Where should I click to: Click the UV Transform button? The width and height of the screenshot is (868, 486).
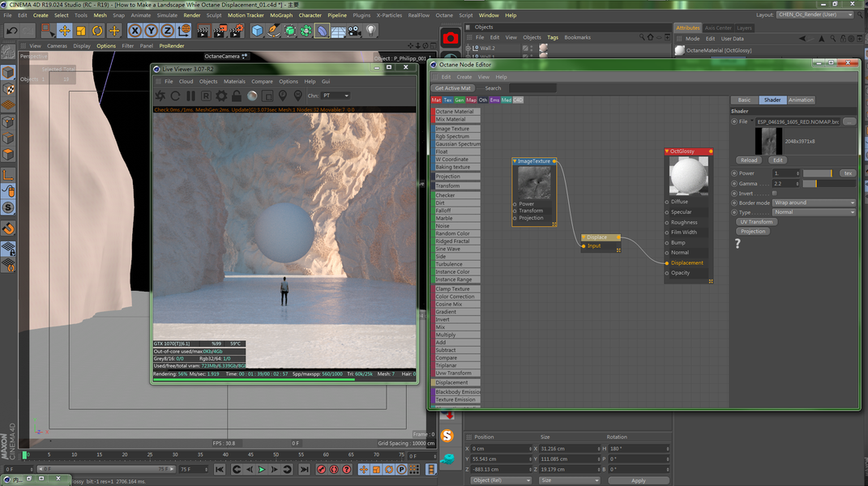pyautogui.click(x=757, y=222)
